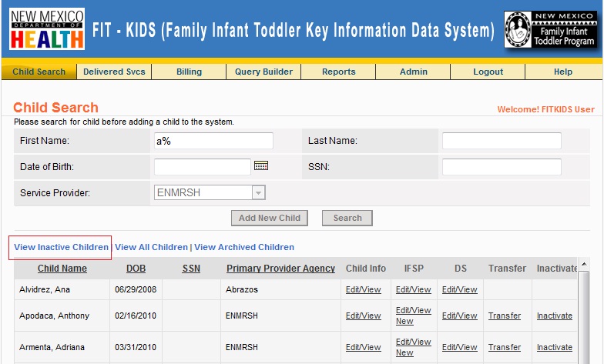Sort the table by Child Name column
Screen dimensions: 604x364
click(62, 269)
